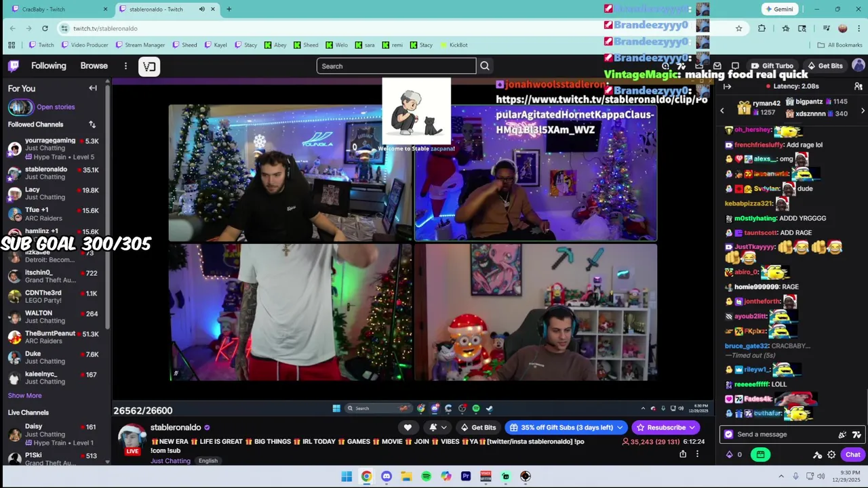Viewport: 868px width, 488px height.
Task: Show next gift leaderboard entries
Action: tap(863, 110)
